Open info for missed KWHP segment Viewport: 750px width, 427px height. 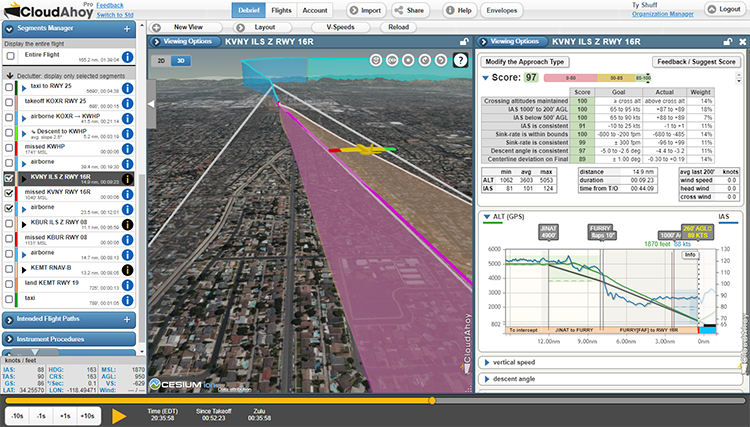[x=127, y=149]
